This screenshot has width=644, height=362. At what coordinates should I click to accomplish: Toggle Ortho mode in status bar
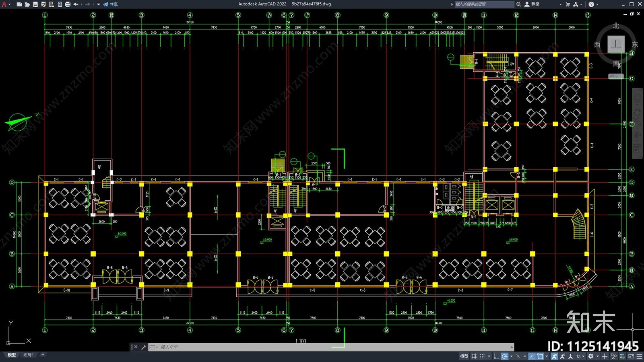click(496, 356)
